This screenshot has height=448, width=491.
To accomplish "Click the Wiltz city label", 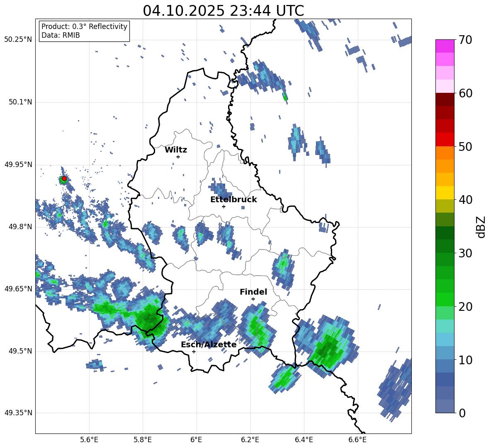I will 176,150.
